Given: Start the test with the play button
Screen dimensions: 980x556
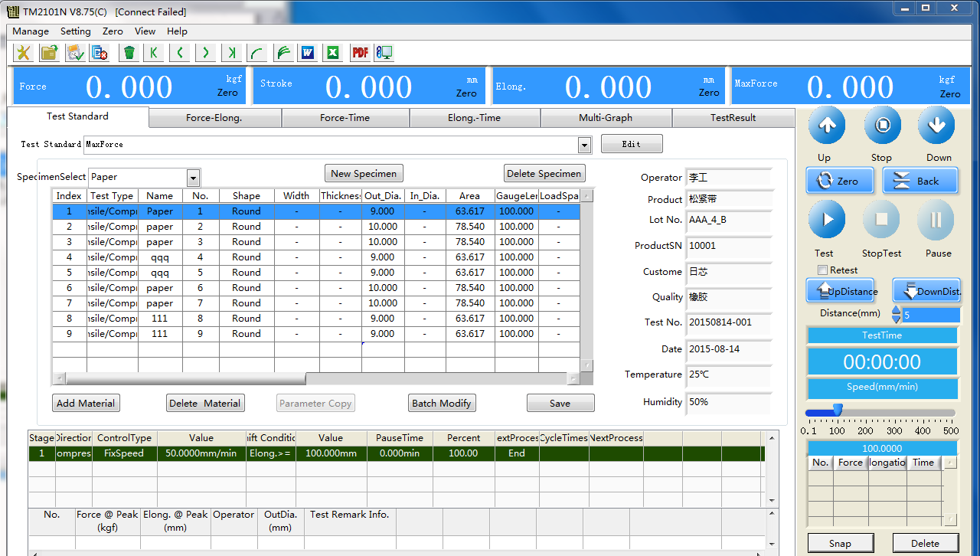Looking at the screenshot, I should [827, 220].
